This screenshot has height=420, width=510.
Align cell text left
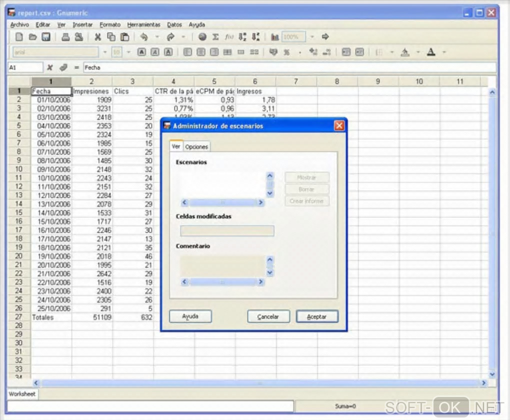coord(187,52)
